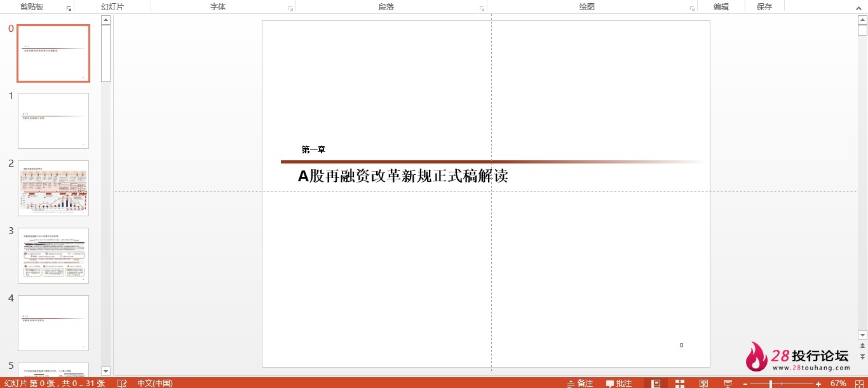Viewport: 868px width, 388px height.
Task: Open the 字体 group dialog launcher
Action: click(290, 9)
